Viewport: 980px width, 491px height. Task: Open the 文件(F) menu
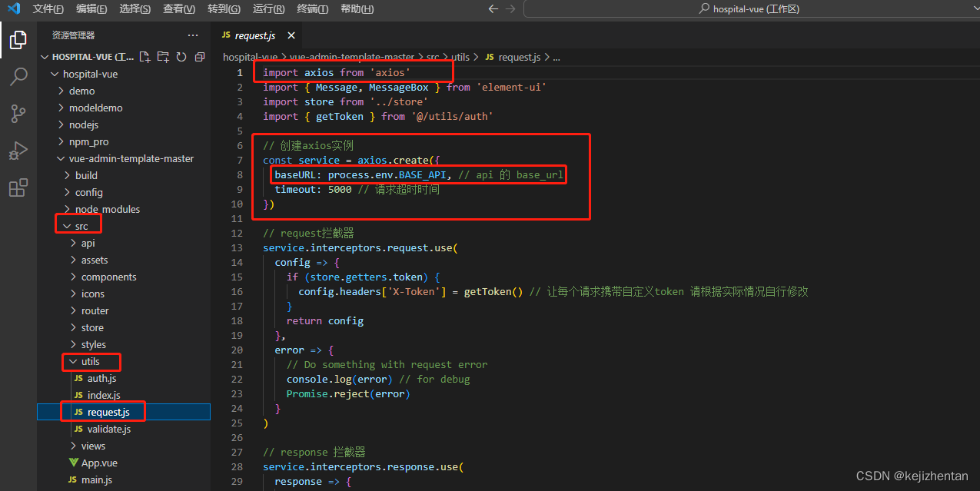pos(48,9)
